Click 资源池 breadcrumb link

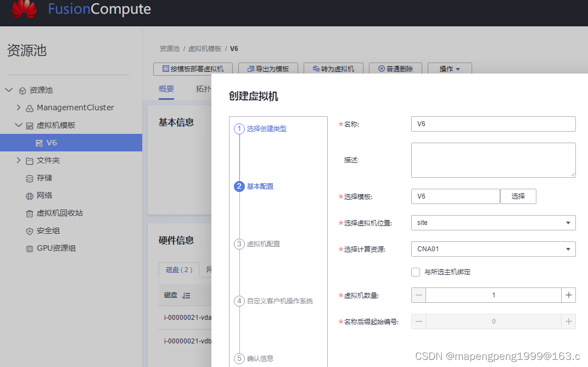(170, 49)
